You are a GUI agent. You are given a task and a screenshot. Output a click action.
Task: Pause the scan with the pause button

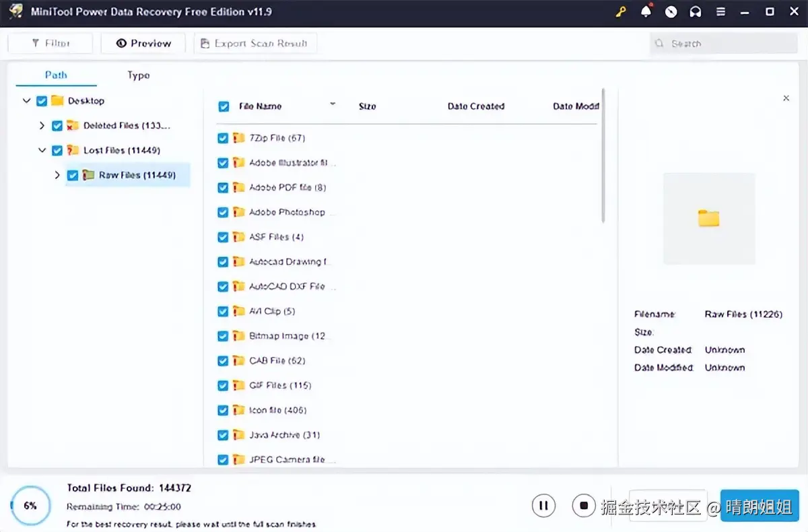543,505
